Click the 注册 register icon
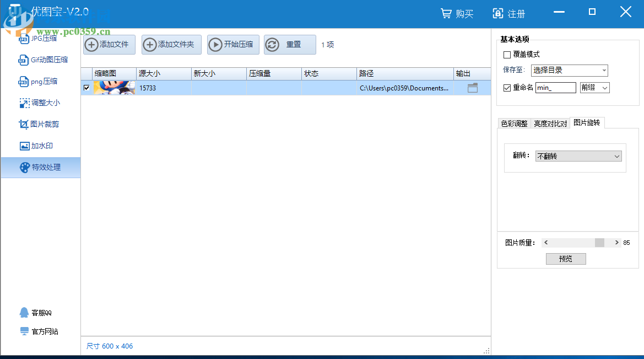The height and width of the screenshot is (359, 644). pyautogui.click(x=497, y=14)
